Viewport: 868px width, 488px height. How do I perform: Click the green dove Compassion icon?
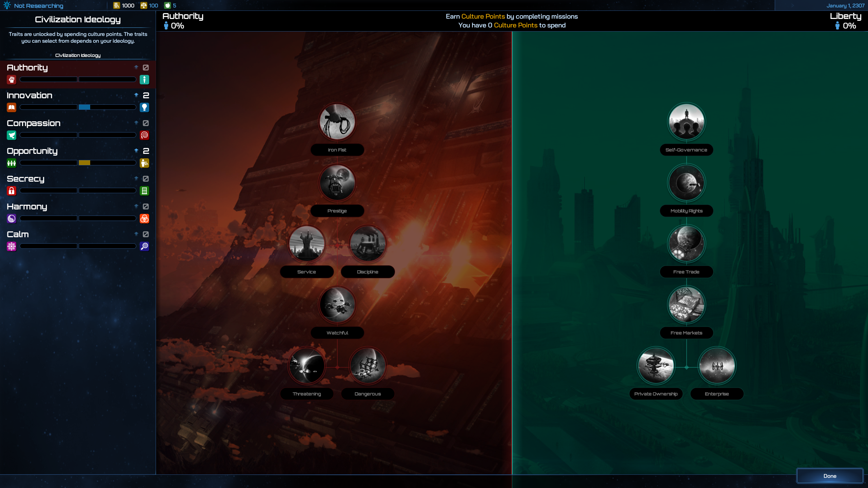pos(12,135)
